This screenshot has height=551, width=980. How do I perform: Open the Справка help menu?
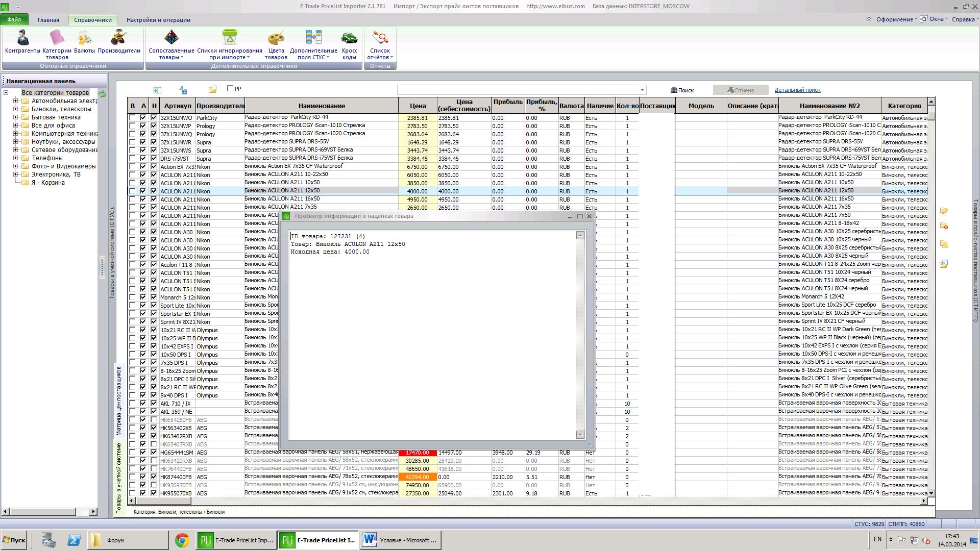[965, 19]
